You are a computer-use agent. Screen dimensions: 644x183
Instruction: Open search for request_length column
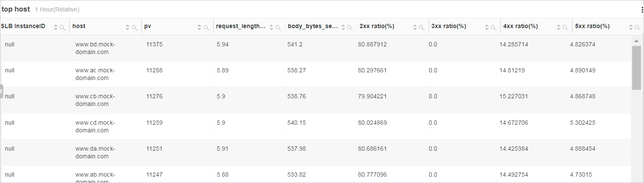278,28
